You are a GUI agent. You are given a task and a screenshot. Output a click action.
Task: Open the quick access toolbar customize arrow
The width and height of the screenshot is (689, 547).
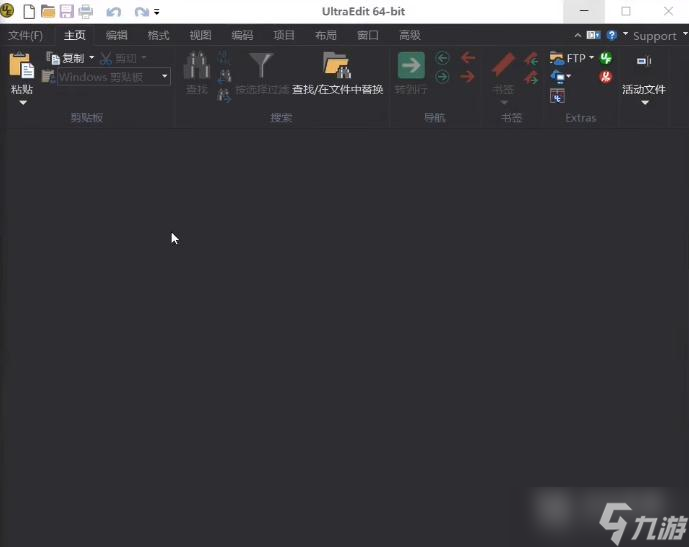156,12
